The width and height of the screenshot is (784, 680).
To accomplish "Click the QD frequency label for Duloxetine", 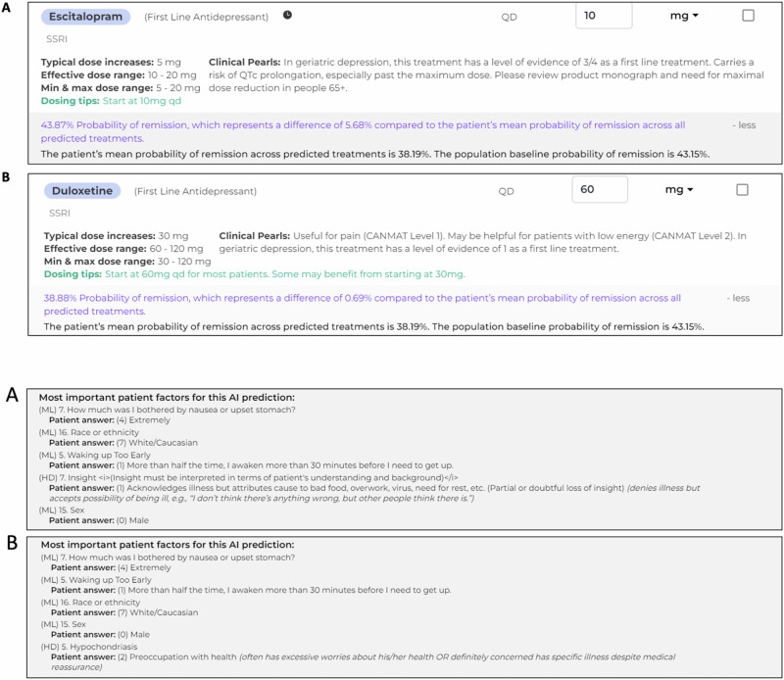I will click(506, 191).
